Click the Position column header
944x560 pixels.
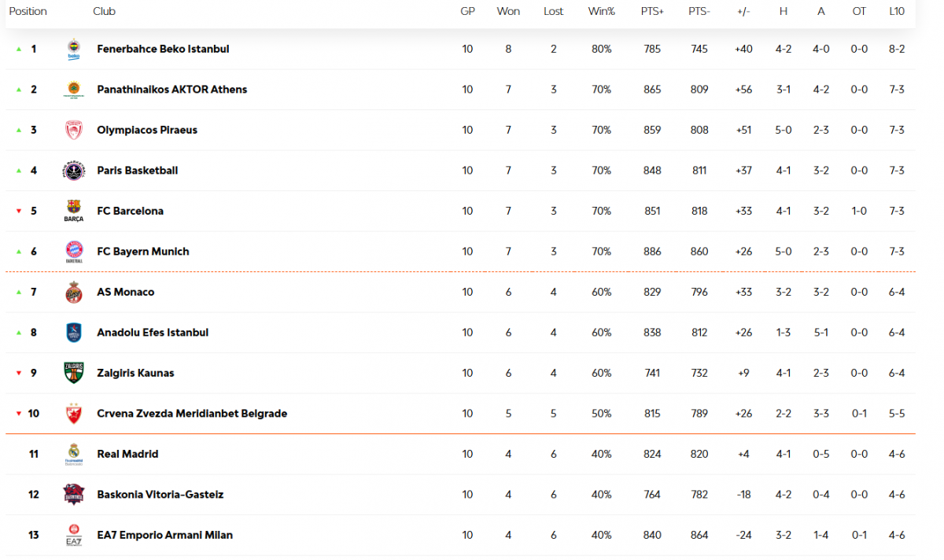click(28, 12)
